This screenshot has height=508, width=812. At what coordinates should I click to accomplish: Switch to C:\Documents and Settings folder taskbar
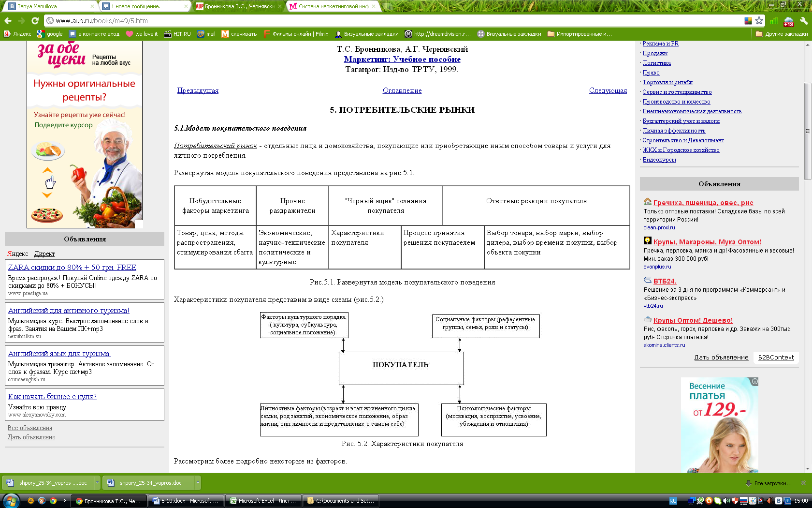tap(341, 501)
